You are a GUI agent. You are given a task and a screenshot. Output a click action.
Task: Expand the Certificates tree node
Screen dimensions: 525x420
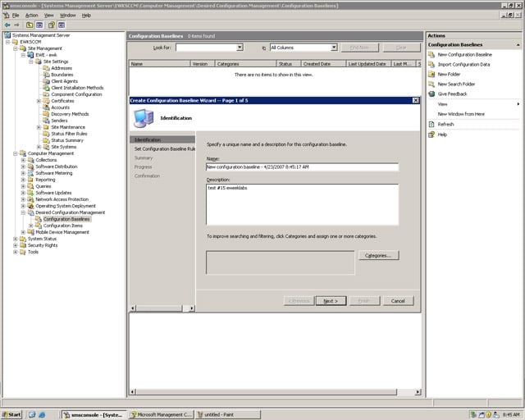[39, 101]
